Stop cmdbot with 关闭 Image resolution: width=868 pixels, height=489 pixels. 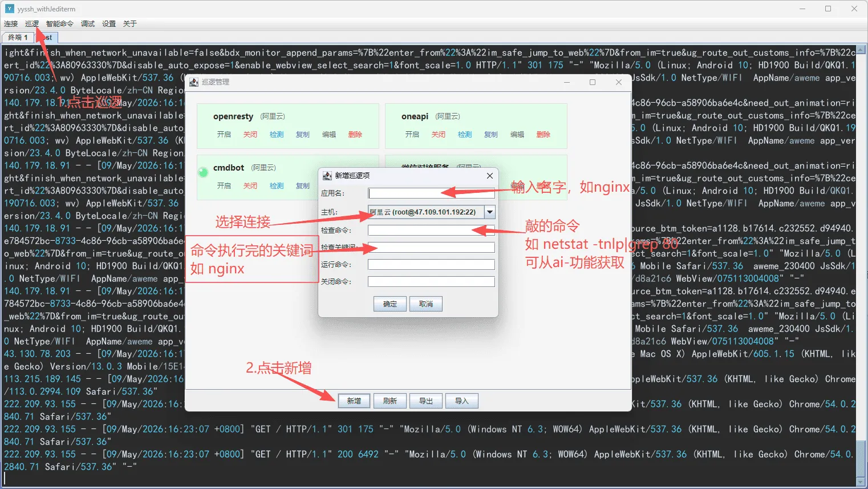click(250, 186)
